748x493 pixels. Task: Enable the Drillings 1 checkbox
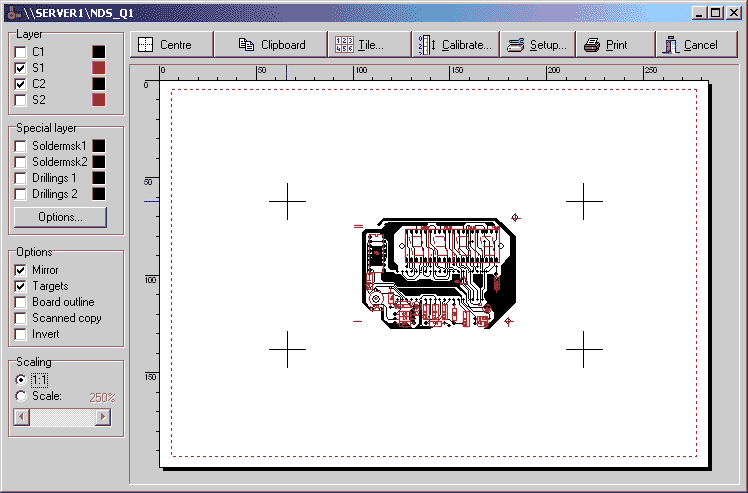[x=21, y=178]
